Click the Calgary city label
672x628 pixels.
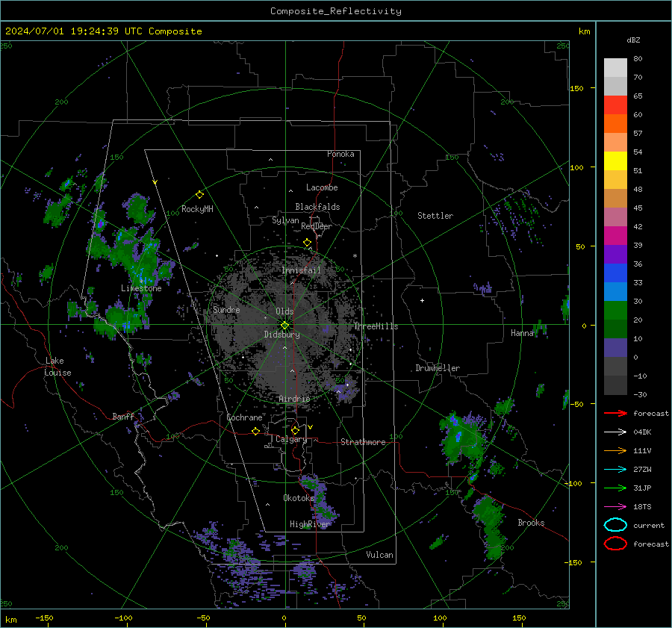point(291,439)
